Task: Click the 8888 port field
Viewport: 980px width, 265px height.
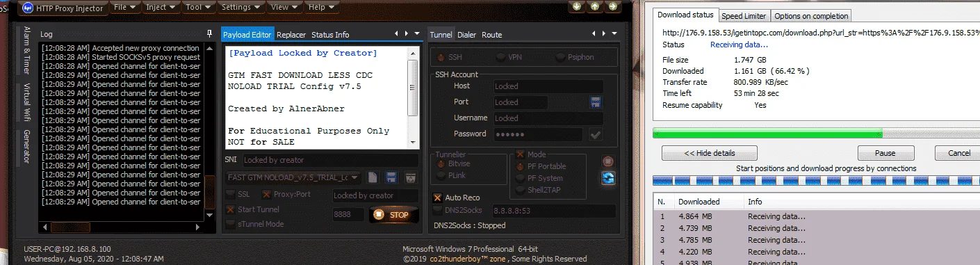Action: coord(348,215)
